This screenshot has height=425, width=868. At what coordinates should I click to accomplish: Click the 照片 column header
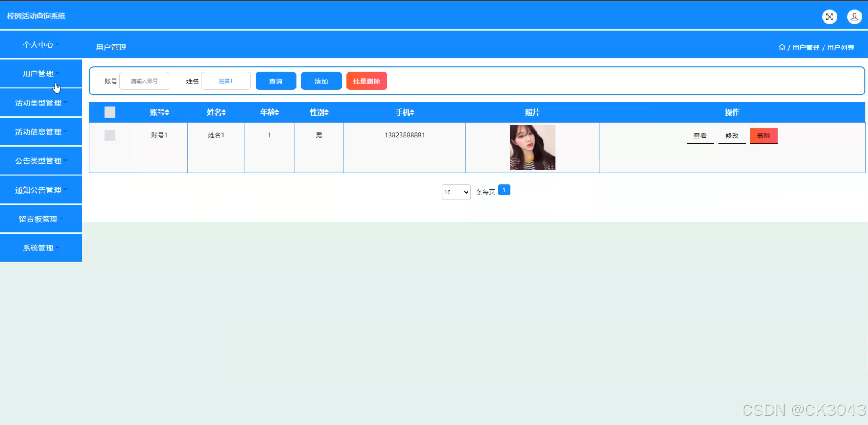(x=532, y=112)
